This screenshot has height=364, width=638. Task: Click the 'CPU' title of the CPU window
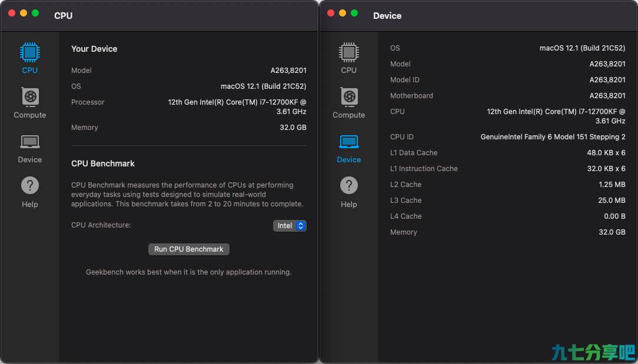point(64,15)
